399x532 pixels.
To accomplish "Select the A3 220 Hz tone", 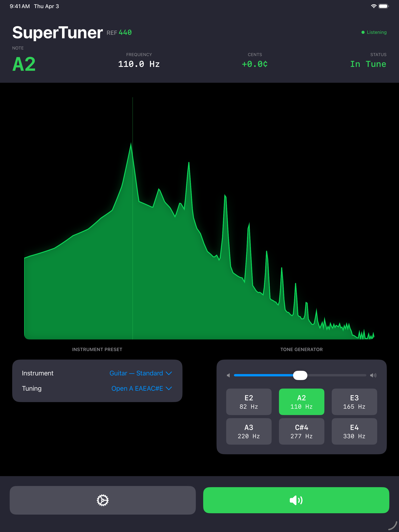I will [249, 431].
